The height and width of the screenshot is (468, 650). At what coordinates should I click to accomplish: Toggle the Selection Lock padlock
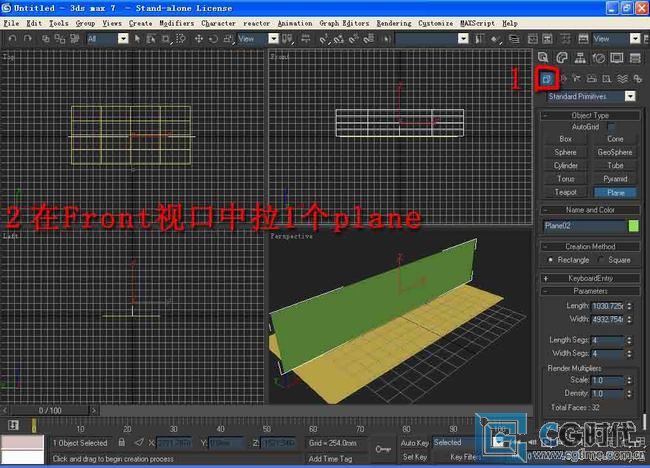click(x=121, y=442)
